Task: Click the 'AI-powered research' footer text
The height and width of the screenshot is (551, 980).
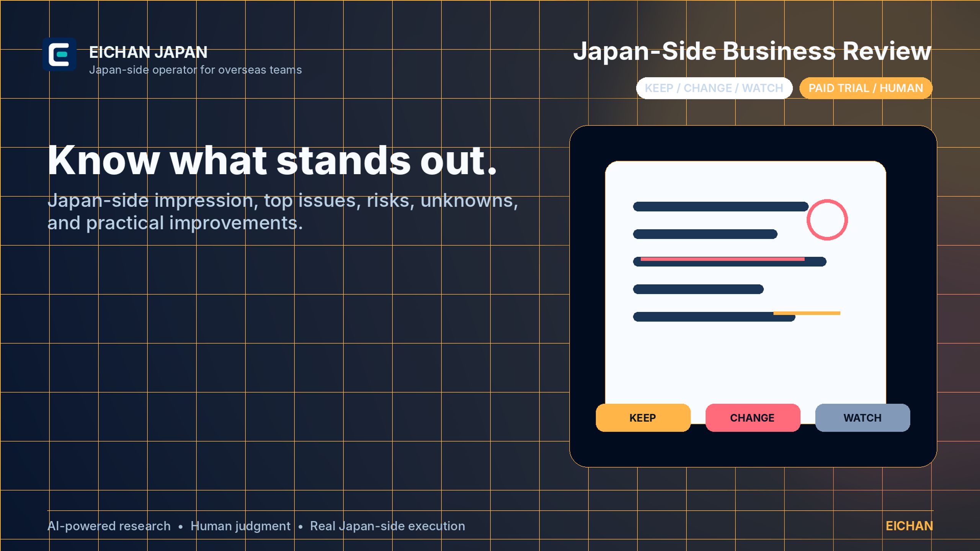Action: (109, 526)
